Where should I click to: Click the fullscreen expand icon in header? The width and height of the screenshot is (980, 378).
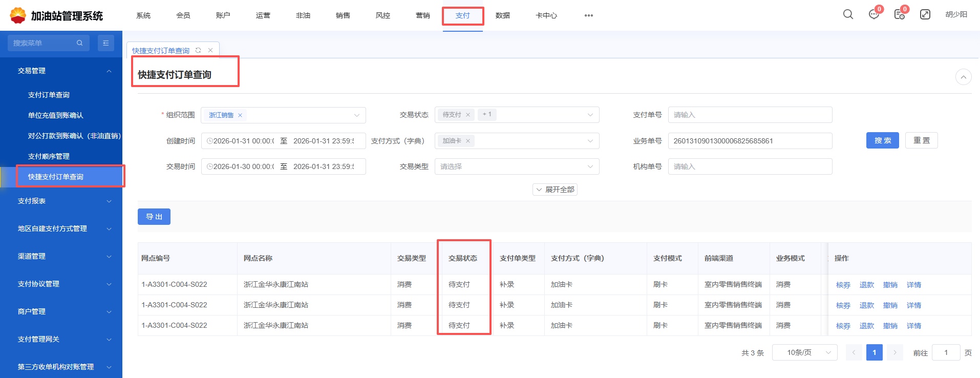[925, 14]
